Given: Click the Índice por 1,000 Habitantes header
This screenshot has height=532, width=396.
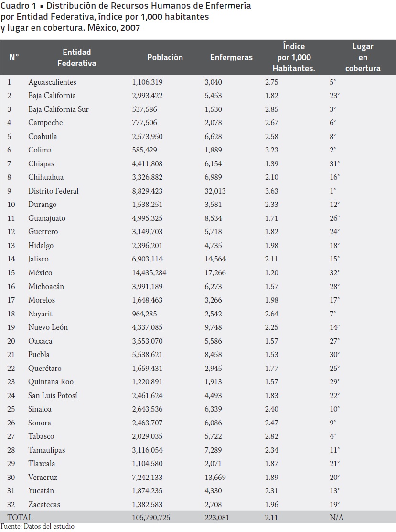Looking at the screenshot, I should point(294,57).
